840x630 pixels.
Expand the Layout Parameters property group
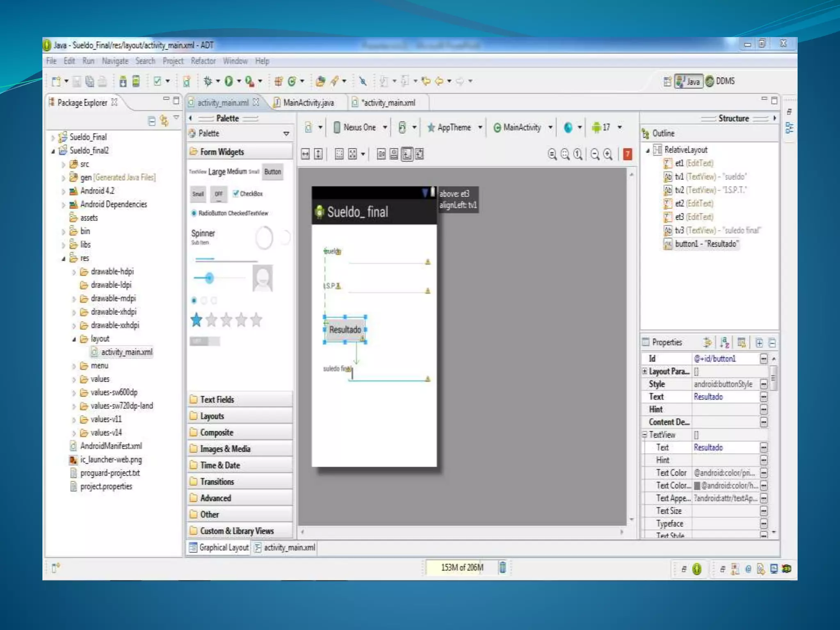644,371
